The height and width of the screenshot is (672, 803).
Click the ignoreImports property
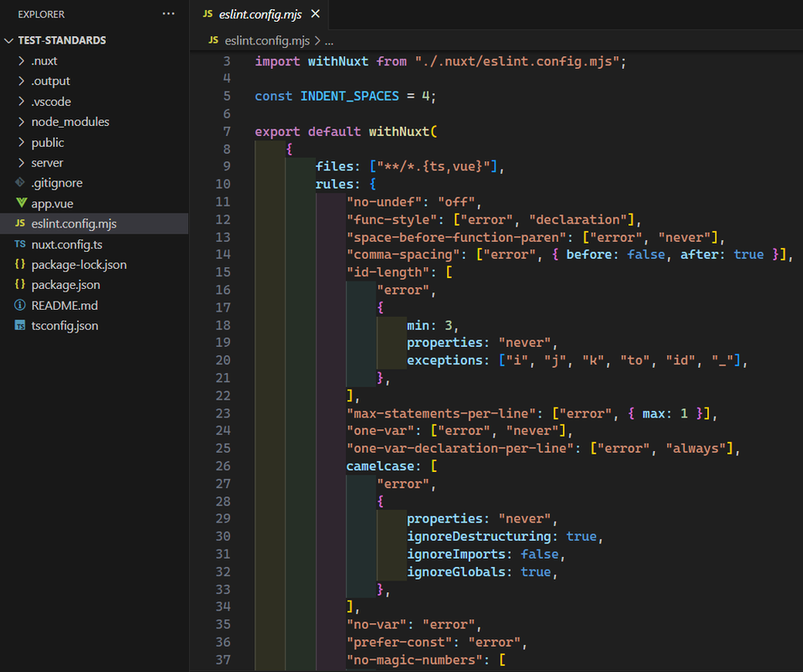tap(456, 554)
